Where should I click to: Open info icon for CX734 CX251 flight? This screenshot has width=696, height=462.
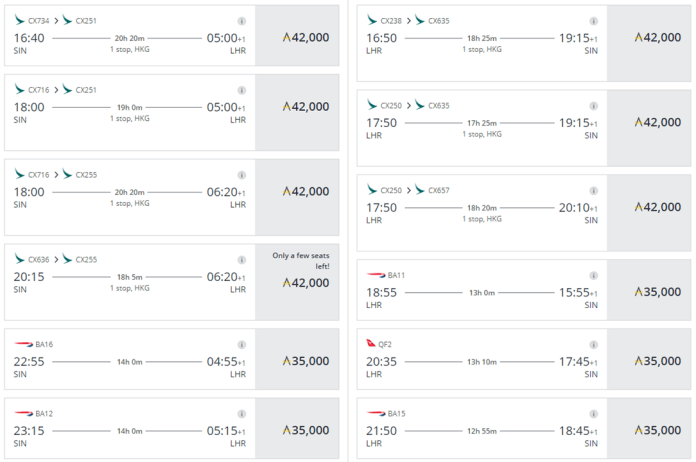point(241,21)
